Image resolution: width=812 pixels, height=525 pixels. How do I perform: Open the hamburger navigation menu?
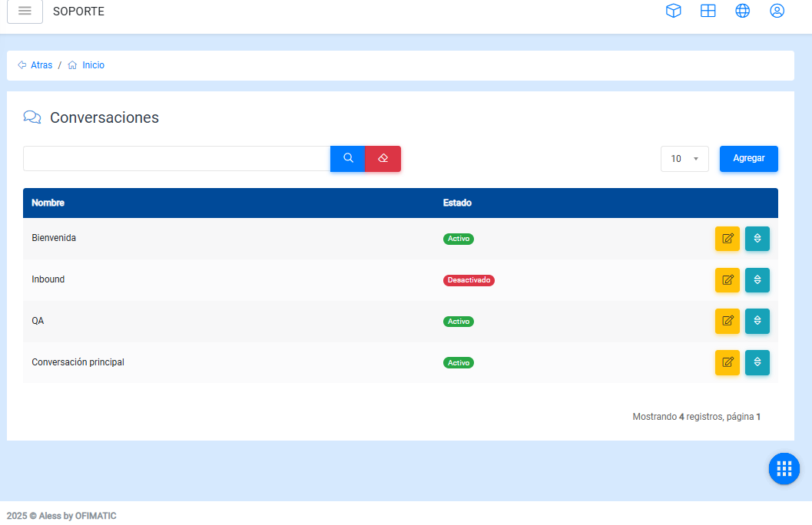[x=25, y=12]
